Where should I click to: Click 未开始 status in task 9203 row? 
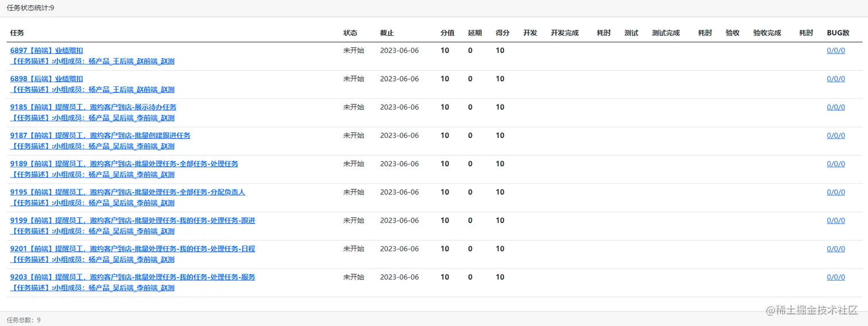354,277
